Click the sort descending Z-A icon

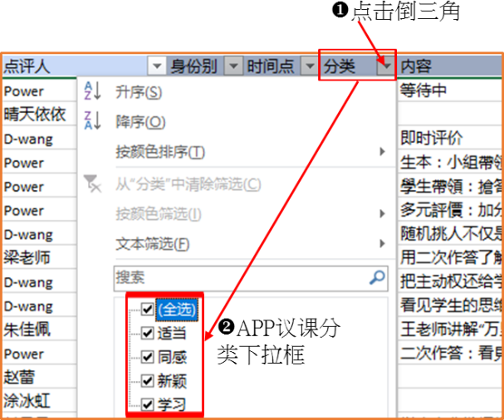(x=92, y=122)
